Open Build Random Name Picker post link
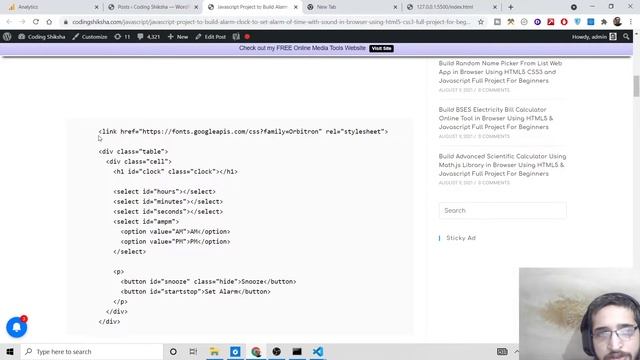 tap(500, 72)
